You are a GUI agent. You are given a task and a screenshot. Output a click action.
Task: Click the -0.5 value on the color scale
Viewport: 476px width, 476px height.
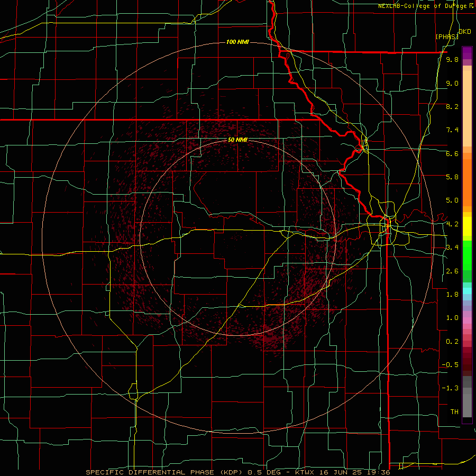coord(450,365)
